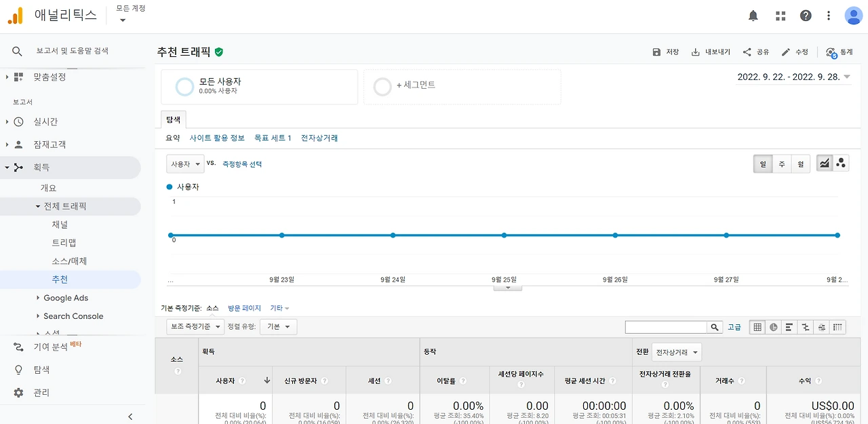The height and width of the screenshot is (424, 868).
Task: Click the help icon beside 이탈률
Action: click(x=462, y=381)
